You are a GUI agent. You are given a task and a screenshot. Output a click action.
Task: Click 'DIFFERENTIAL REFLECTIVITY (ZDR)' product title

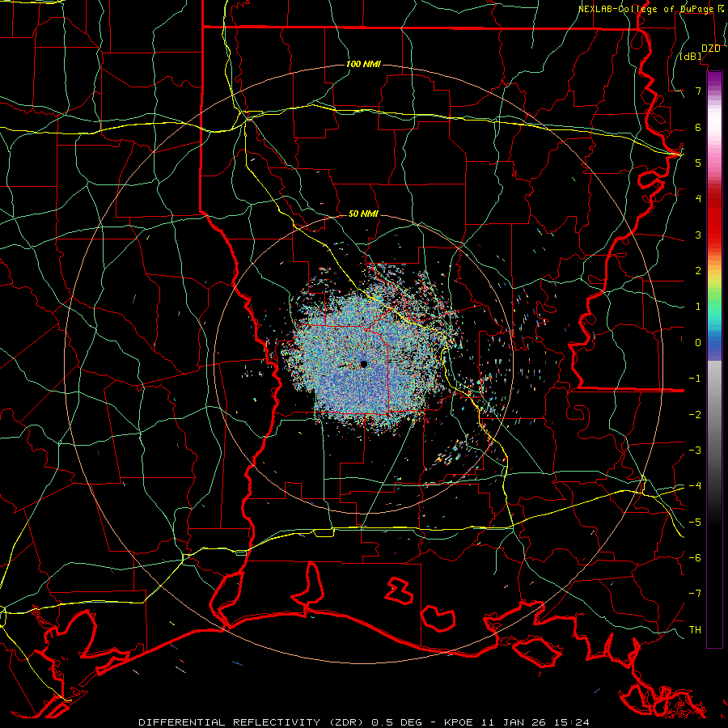click(252, 722)
